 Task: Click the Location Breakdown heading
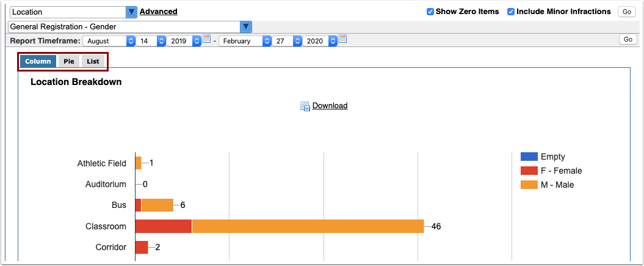[x=76, y=82]
